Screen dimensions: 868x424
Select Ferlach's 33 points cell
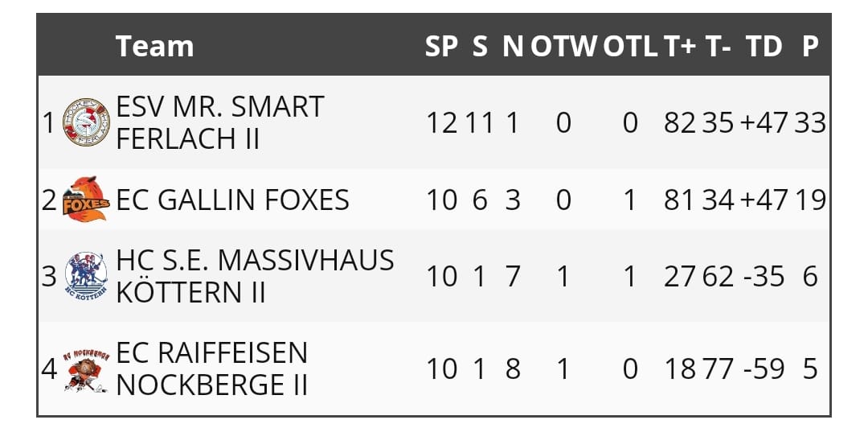pos(810,122)
